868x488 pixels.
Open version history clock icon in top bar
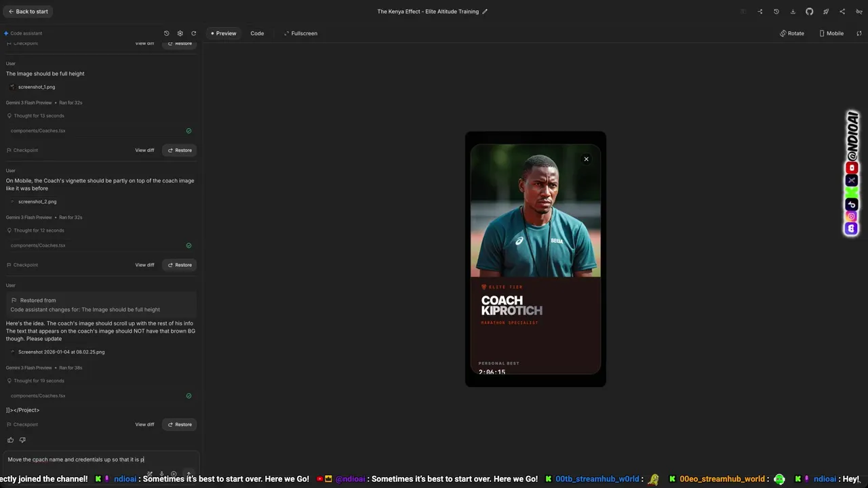point(776,12)
